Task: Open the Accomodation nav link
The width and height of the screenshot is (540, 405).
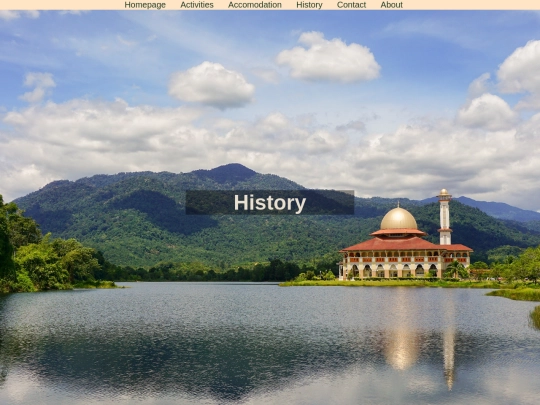Action: 255,5
